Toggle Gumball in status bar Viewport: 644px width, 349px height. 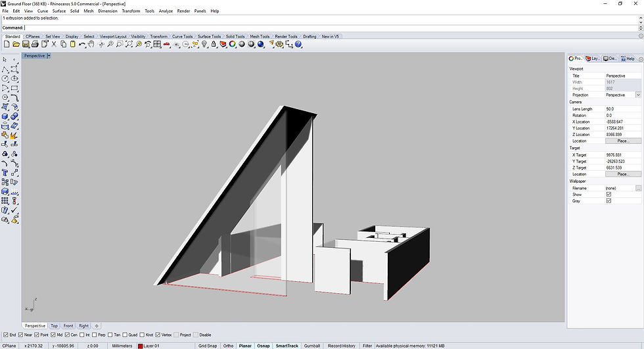[311, 346]
